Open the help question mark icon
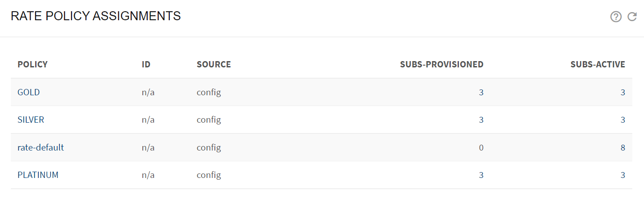 [616, 17]
